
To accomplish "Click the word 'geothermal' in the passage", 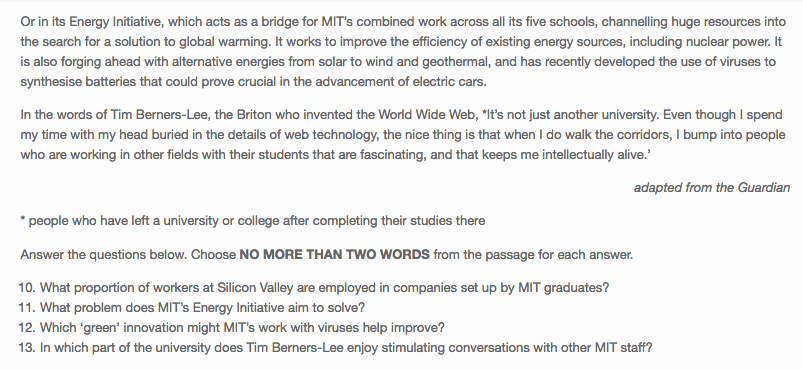I will 453,62.
